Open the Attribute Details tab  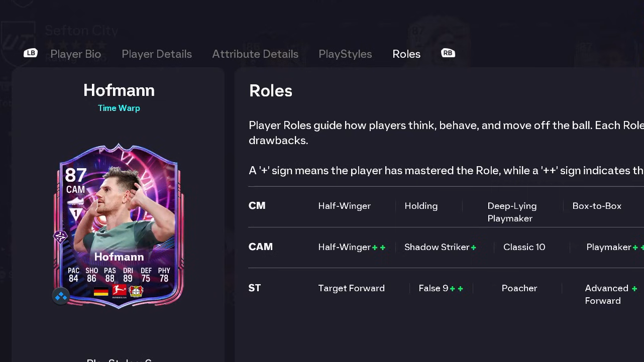pos(255,54)
